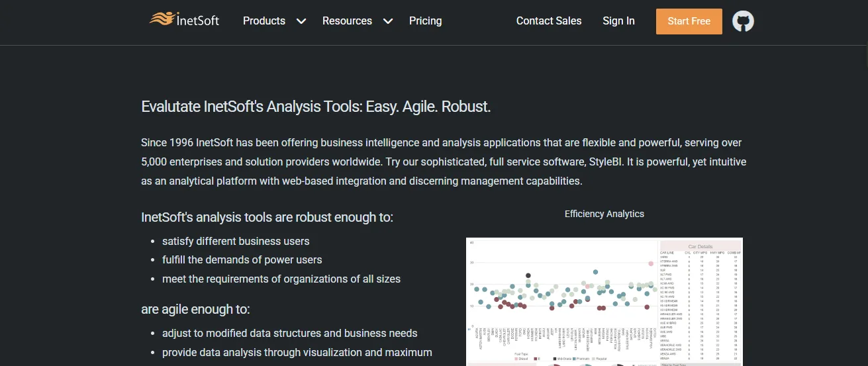Screen dimensions: 868x366
Task: Open the Contact Sales link
Action: [549, 21]
